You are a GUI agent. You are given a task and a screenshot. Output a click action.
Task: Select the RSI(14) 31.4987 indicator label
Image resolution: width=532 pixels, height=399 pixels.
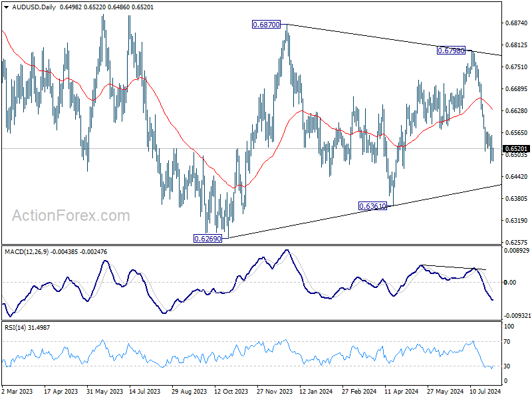tap(27, 327)
